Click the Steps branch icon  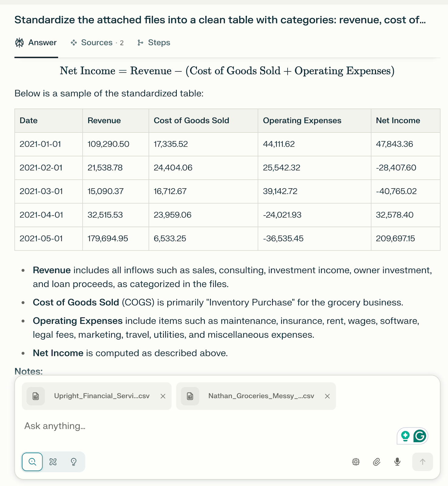(140, 43)
